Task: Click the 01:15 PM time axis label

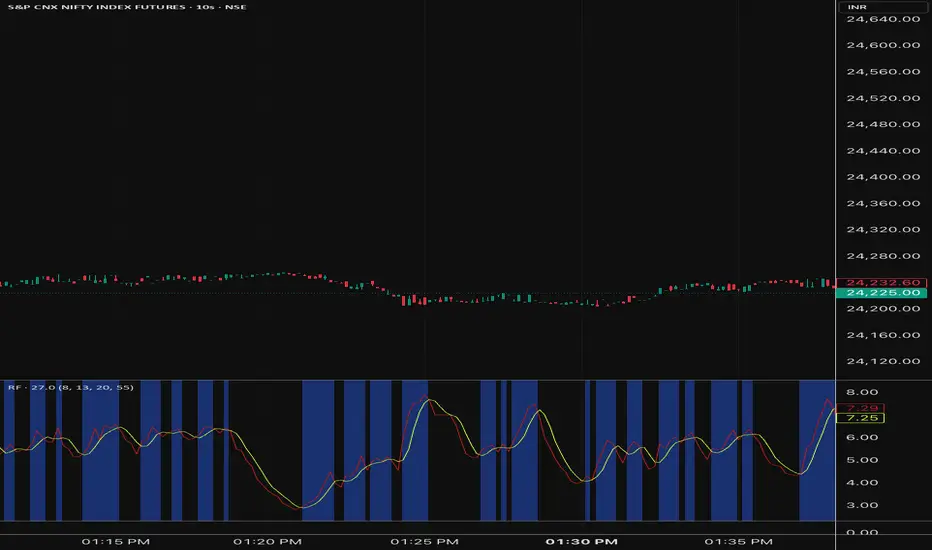Action: coord(115,542)
